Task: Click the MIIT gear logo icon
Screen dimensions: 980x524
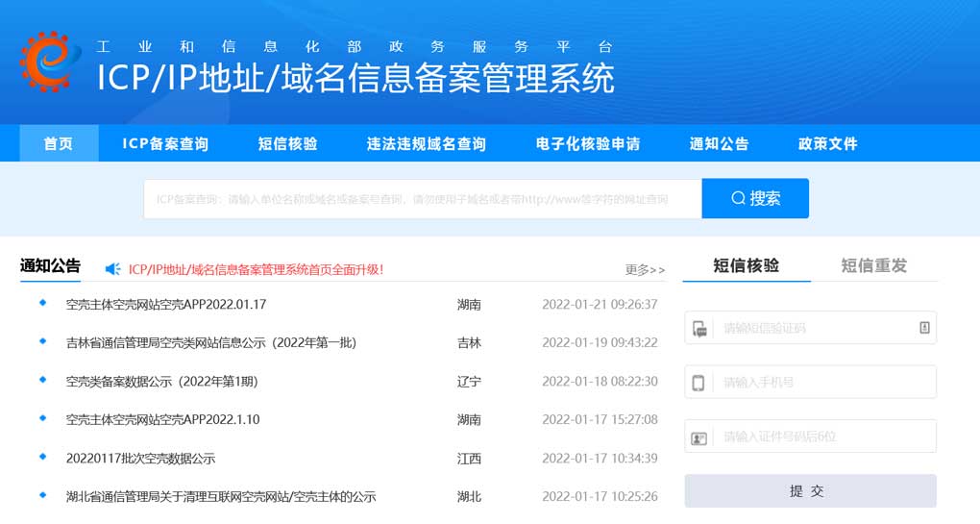Action: (50, 62)
